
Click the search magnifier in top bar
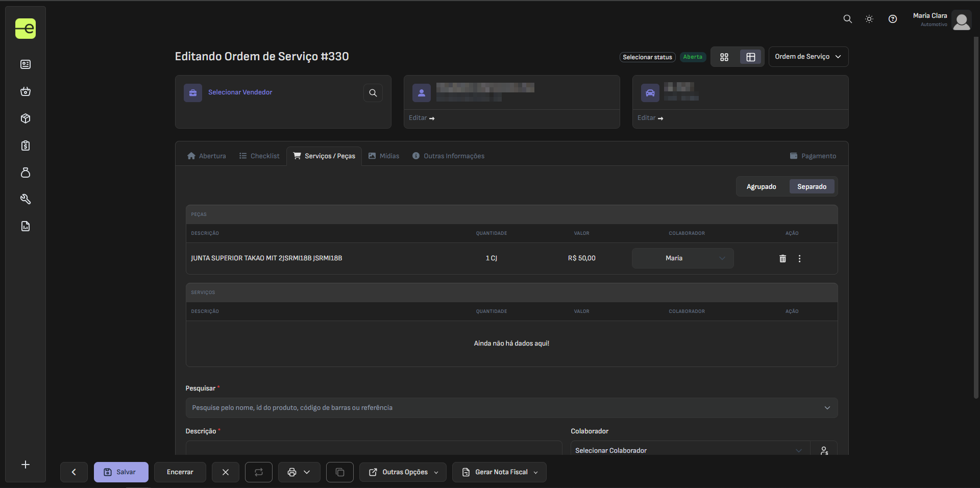tap(847, 19)
